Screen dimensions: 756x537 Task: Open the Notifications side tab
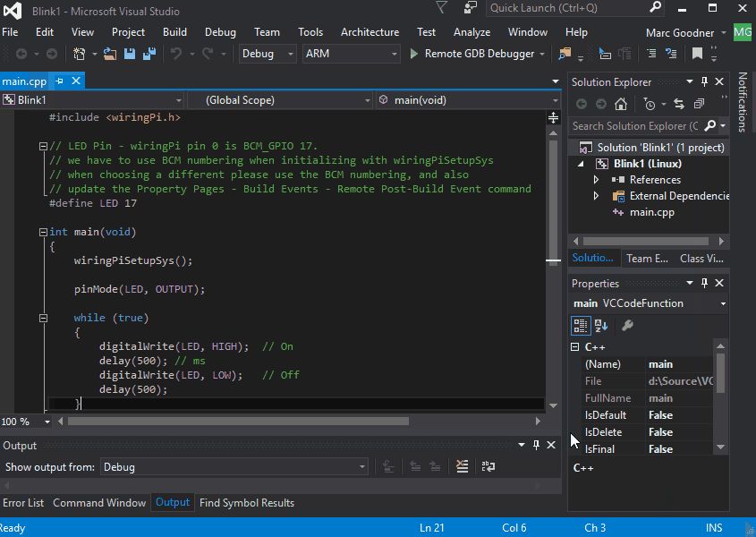pyautogui.click(x=743, y=102)
